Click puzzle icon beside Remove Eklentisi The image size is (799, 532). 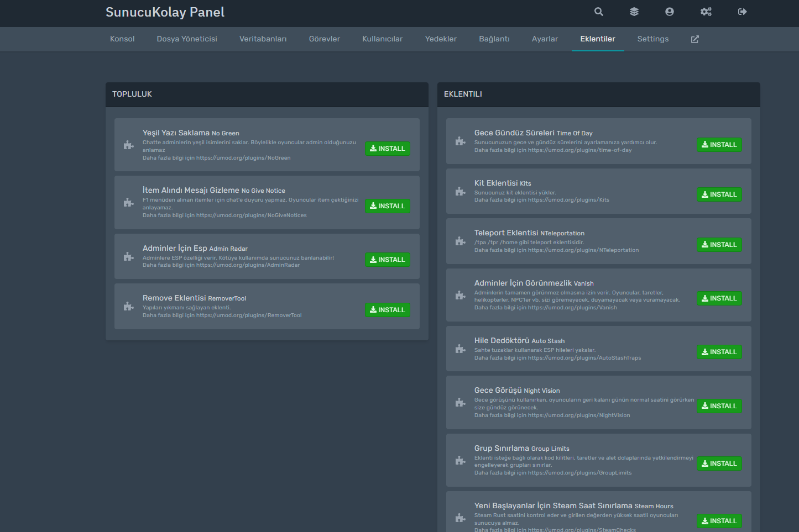(x=128, y=306)
